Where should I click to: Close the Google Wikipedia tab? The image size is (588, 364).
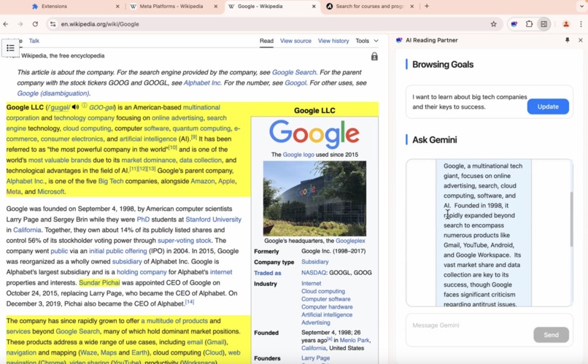pyautogui.click(x=314, y=7)
